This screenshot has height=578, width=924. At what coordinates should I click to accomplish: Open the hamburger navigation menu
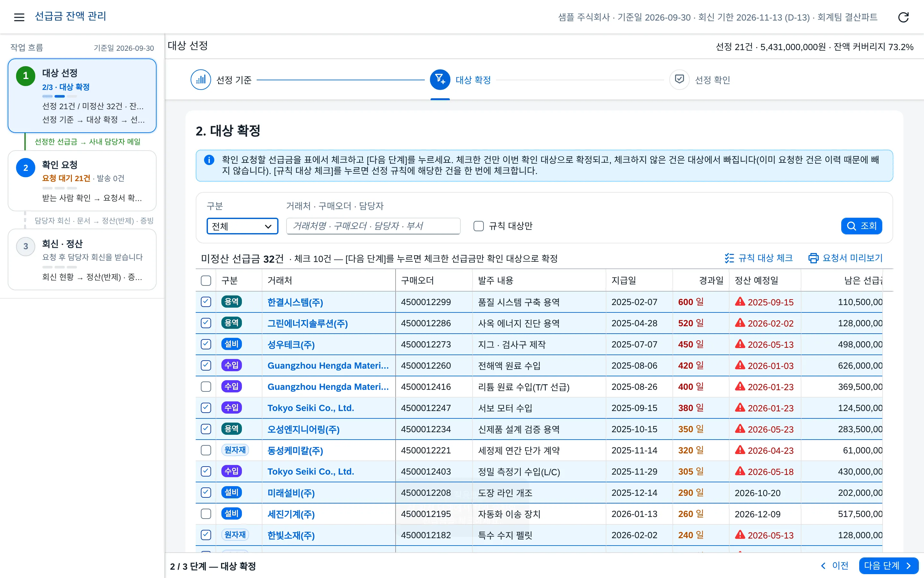pos(19,17)
